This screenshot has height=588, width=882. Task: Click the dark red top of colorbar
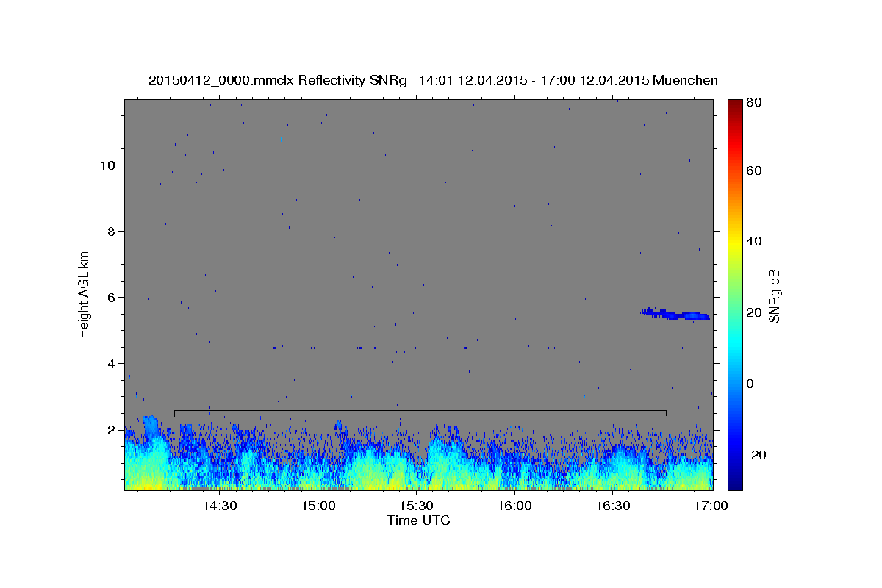click(x=735, y=104)
